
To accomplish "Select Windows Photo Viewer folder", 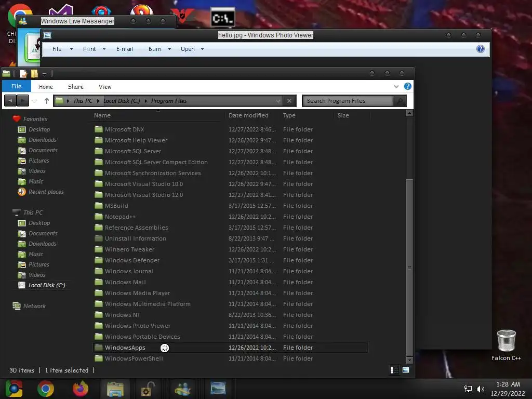I will (x=137, y=326).
